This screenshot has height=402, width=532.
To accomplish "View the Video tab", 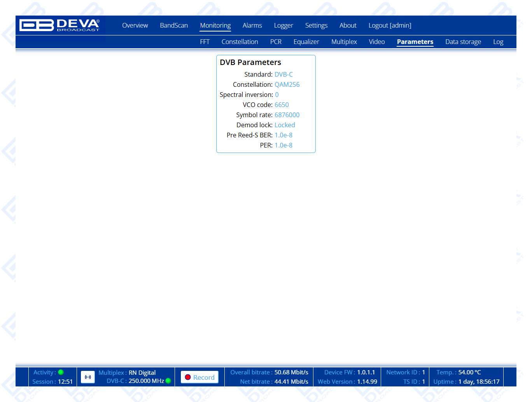I will pos(376,42).
